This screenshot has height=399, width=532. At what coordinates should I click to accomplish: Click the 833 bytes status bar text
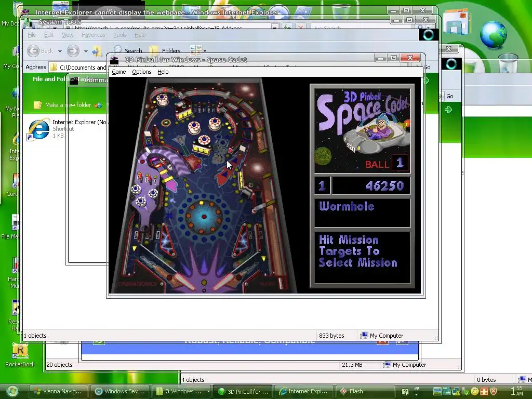click(331, 336)
